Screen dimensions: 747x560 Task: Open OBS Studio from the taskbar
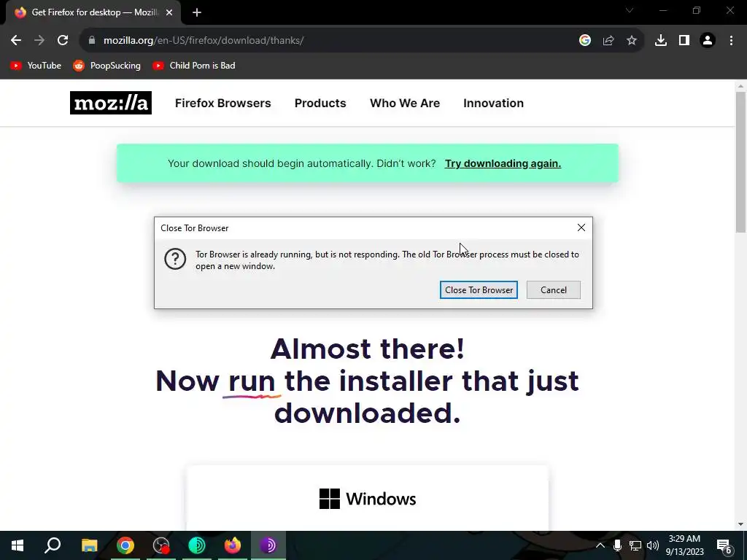click(161, 545)
